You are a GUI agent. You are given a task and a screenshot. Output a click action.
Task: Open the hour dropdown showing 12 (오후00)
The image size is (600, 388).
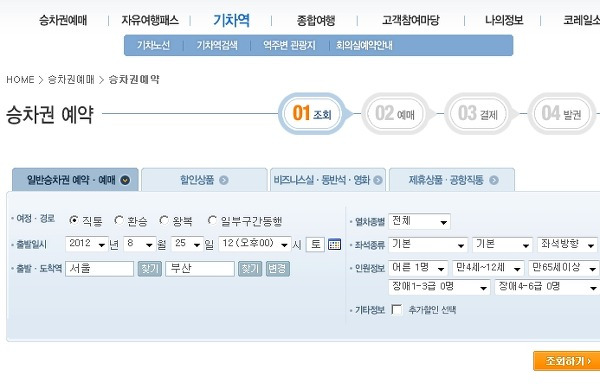tap(255, 244)
